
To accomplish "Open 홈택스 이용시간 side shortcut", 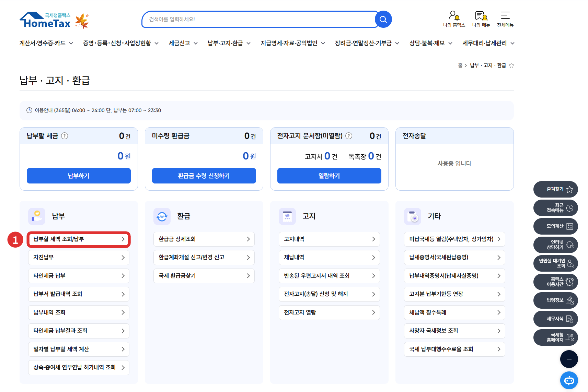I will coord(556,282).
